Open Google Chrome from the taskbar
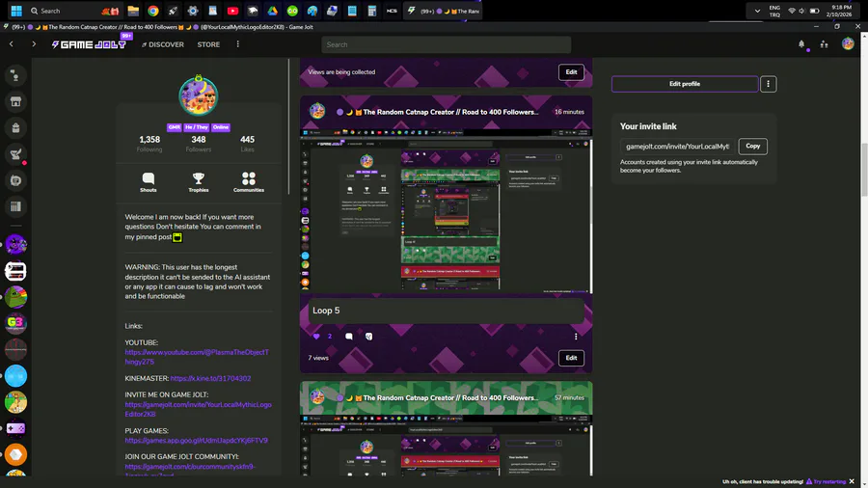Image resolution: width=868 pixels, height=488 pixels. point(152,11)
